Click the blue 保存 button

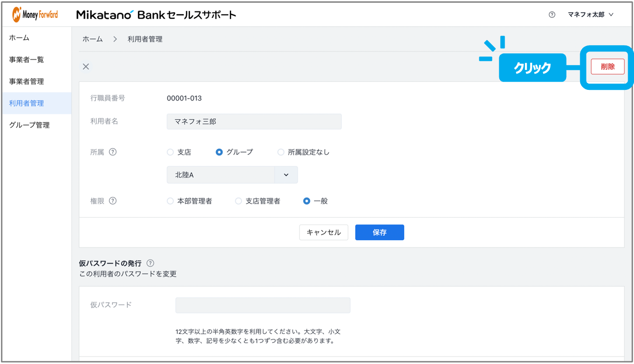click(x=380, y=232)
